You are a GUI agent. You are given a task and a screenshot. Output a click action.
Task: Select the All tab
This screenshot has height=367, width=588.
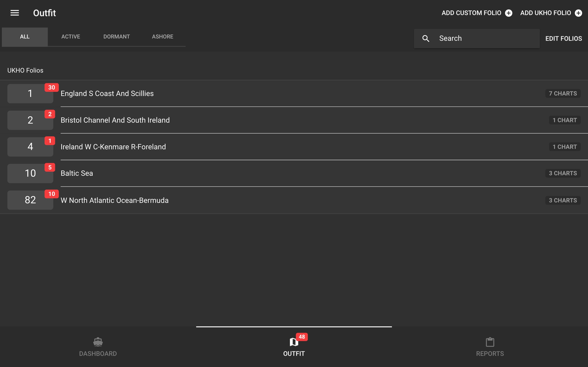point(25,37)
